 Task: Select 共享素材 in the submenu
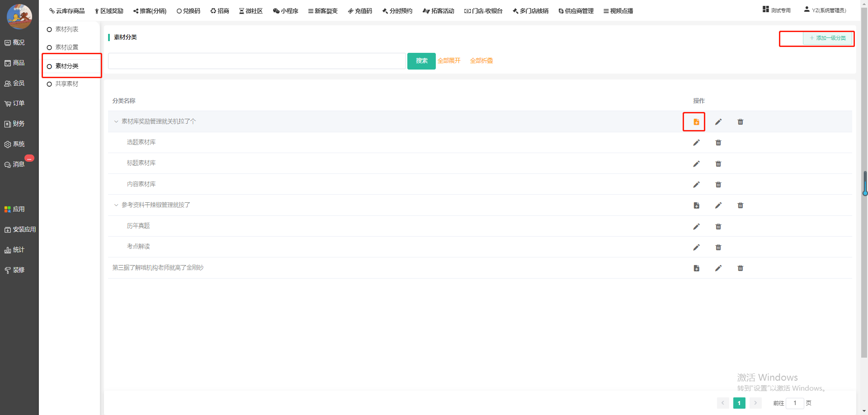pos(66,84)
